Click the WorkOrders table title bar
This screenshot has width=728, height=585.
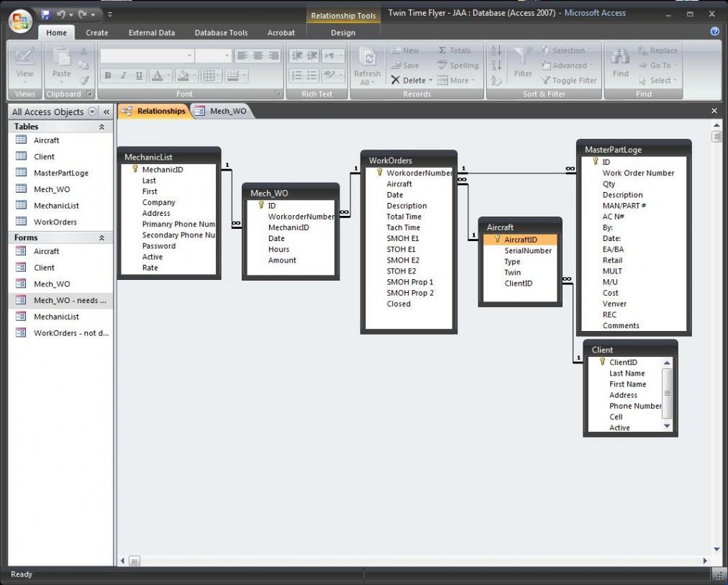[409, 160]
